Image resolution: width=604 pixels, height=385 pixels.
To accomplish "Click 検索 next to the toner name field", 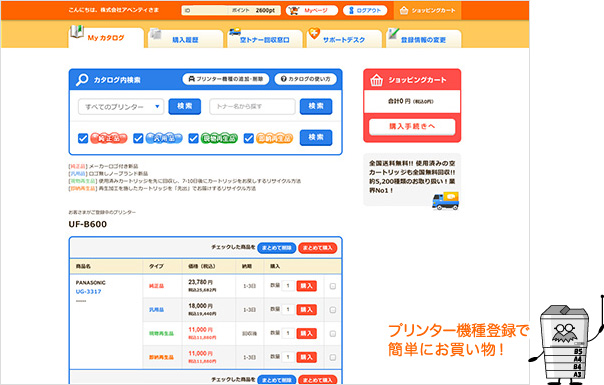I will pyautogui.click(x=316, y=106).
